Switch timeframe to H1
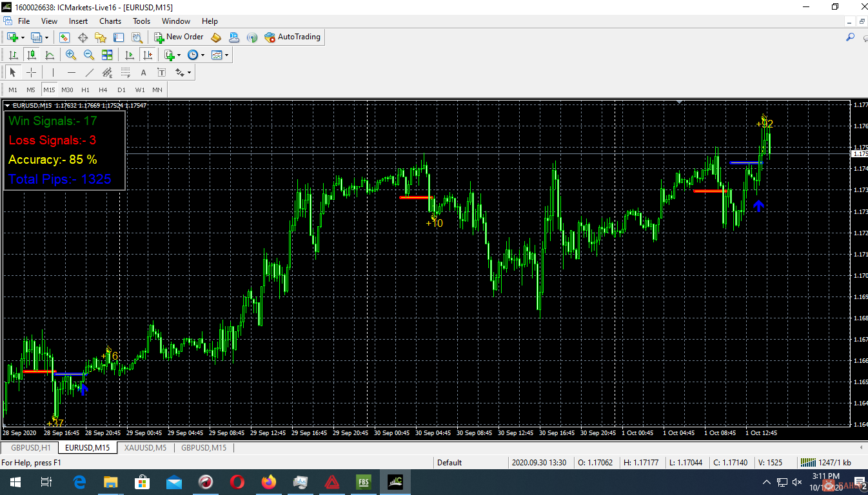The width and height of the screenshot is (868, 495). pyautogui.click(x=85, y=90)
